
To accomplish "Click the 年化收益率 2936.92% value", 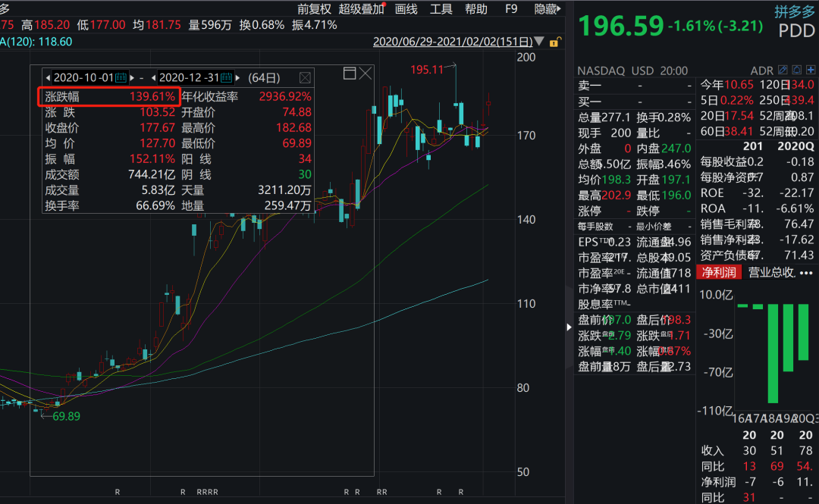I will (x=285, y=96).
